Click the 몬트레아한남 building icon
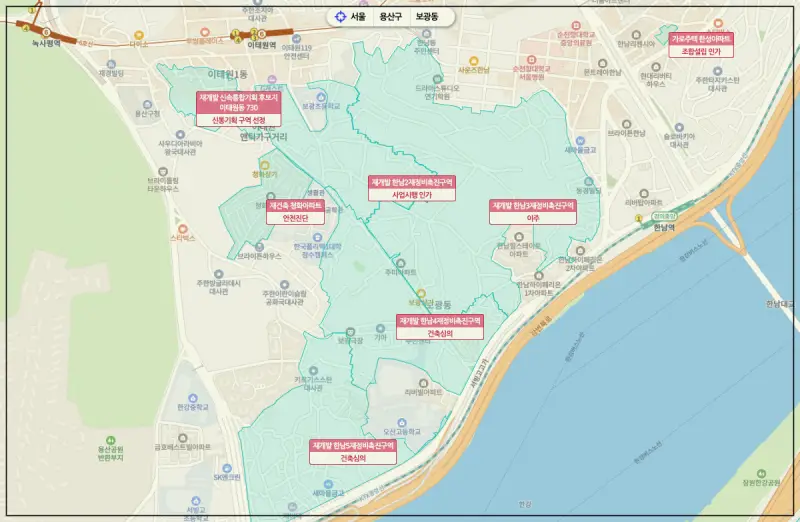800x522 pixels. [603, 64]
